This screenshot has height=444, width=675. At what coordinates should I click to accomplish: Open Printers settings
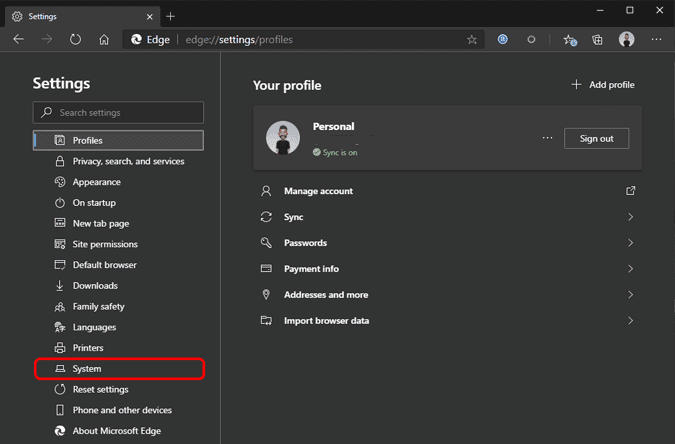click(x=119, y=348)
